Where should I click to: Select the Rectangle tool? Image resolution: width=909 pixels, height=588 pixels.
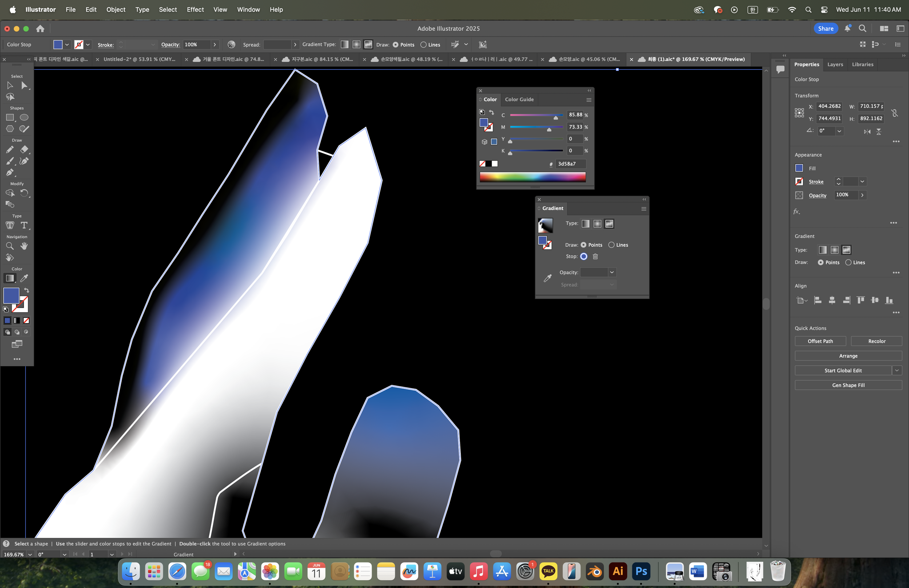point(10,118)
